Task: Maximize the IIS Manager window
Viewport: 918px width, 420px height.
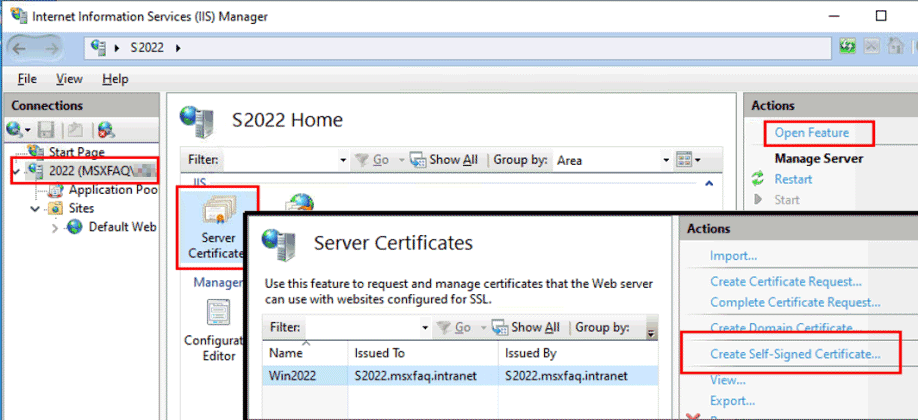Action: (881, 16)
